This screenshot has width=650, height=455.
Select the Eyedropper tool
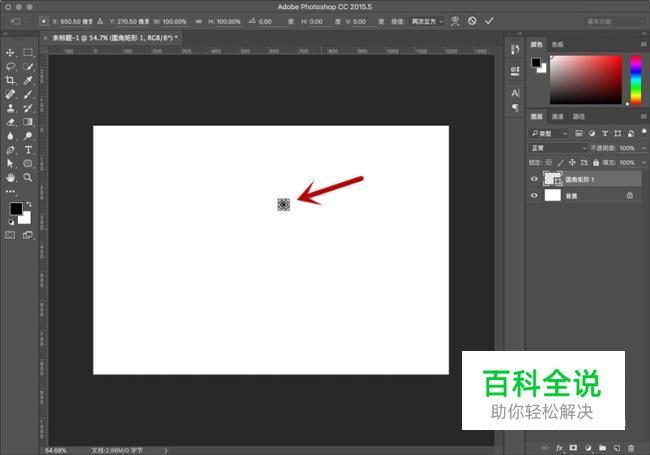(28, 80)
